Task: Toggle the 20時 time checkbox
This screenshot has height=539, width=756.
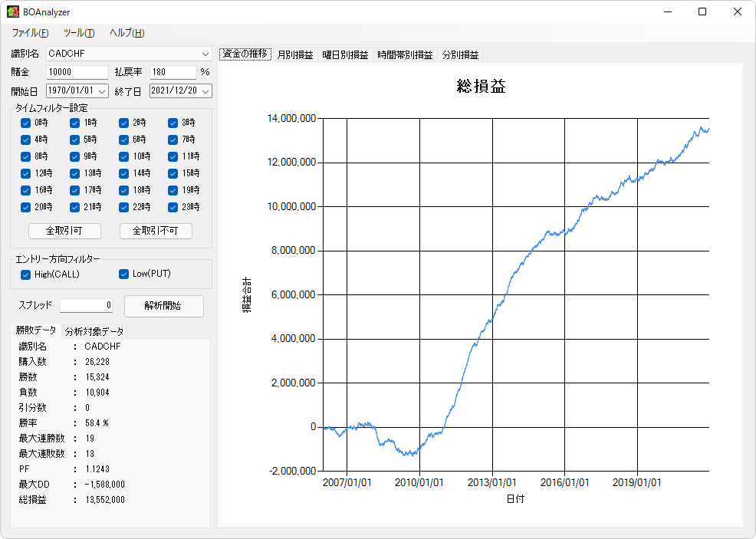Action: (x=25, y=207)
